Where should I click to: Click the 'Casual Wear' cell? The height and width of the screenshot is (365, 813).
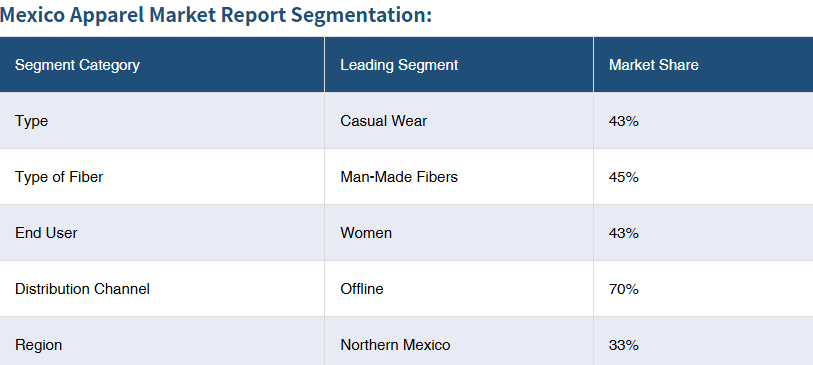459,121
